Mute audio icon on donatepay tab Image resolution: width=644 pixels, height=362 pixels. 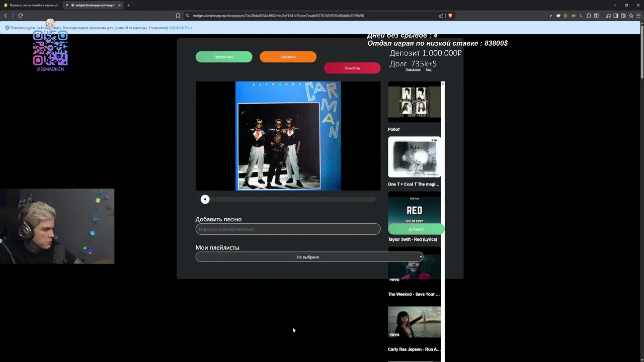pos(72,5)
